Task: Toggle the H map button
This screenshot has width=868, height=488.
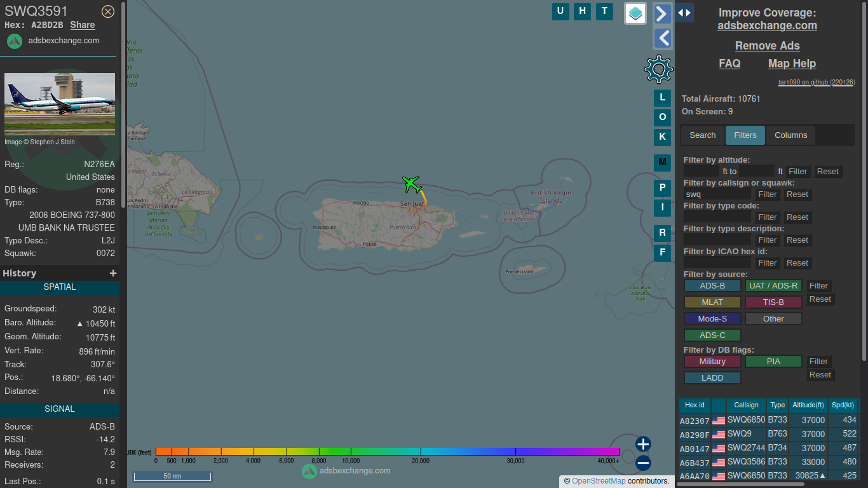Action: click(582, 11)
